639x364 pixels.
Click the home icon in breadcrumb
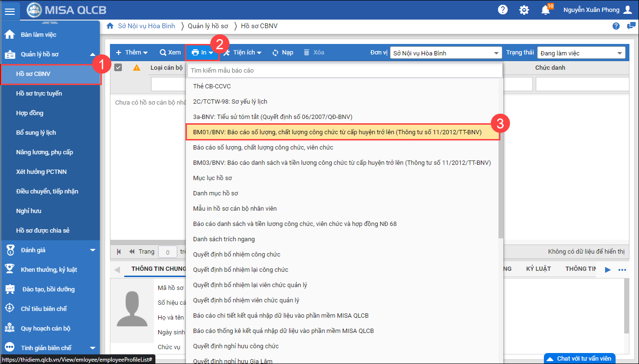pos(110,26)
